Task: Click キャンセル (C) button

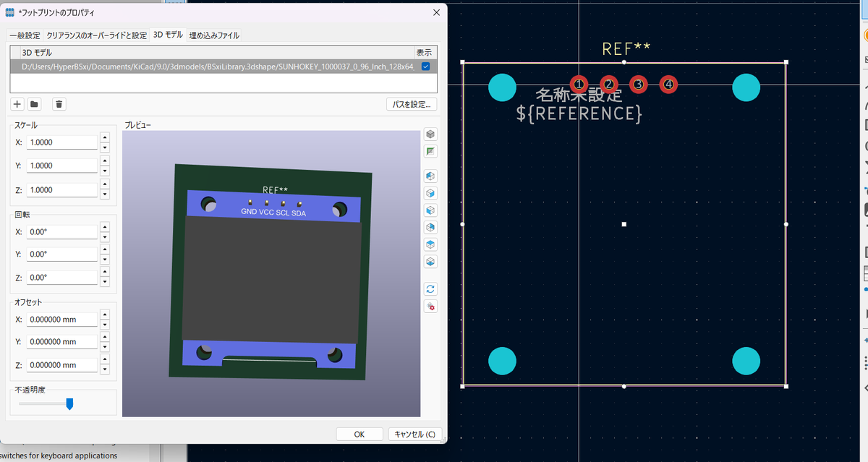Action: [x=414, y=434]
